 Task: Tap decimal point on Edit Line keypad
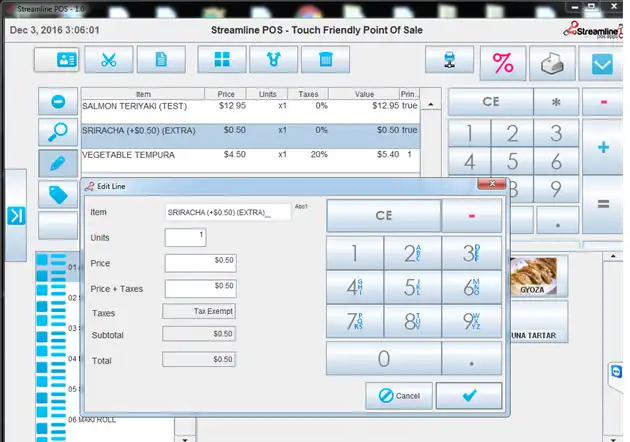coord(472,358)
